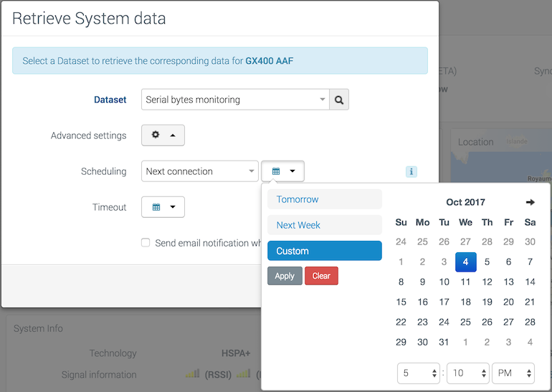Screen dimensions: 552x392
Task: Open the minute selector showing 10
Action: pos(467,373)
